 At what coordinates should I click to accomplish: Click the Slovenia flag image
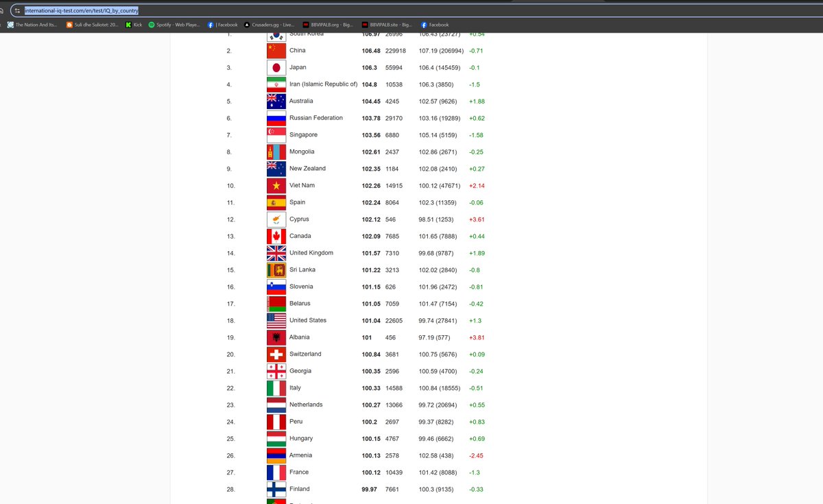click(x=276, y=287)
